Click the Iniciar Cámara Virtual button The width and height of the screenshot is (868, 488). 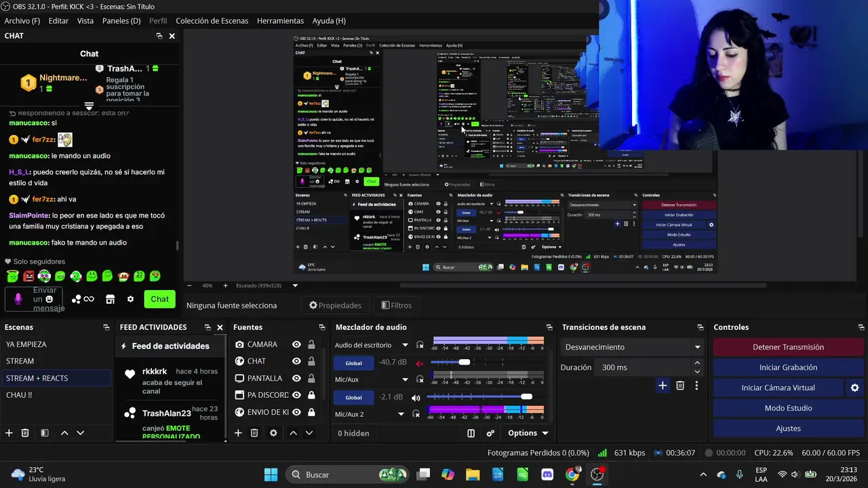778,388
